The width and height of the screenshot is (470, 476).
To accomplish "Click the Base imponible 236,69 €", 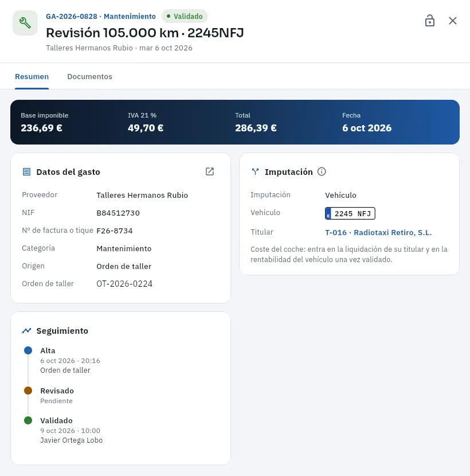I will click(42, 128).
